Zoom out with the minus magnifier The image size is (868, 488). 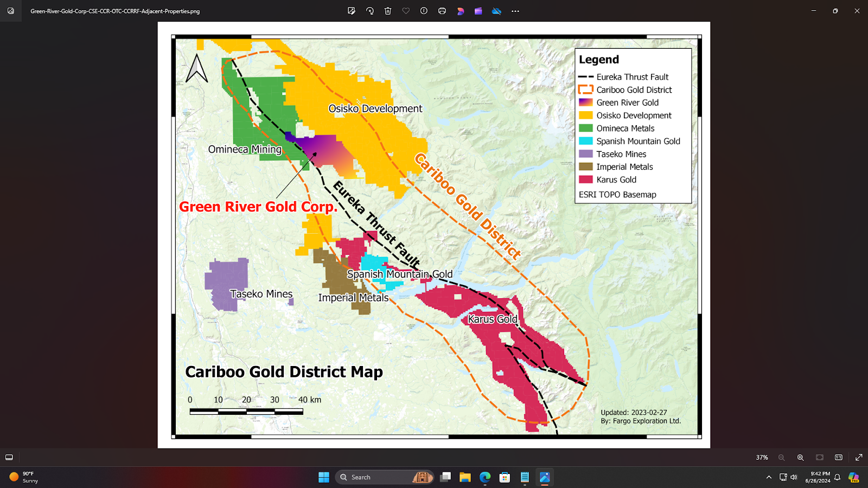click(782, 458)
